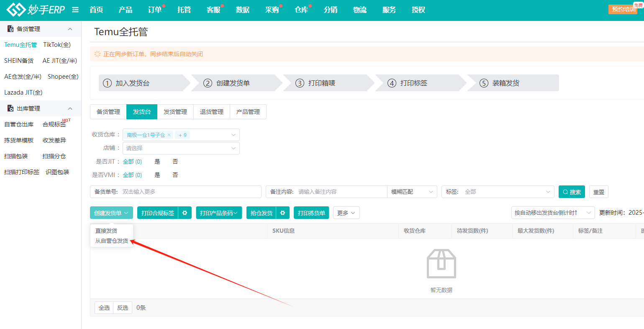Screen dimensions: 644x329
Task: Open 订单 in top navigation
Action: tap(155, 10)
